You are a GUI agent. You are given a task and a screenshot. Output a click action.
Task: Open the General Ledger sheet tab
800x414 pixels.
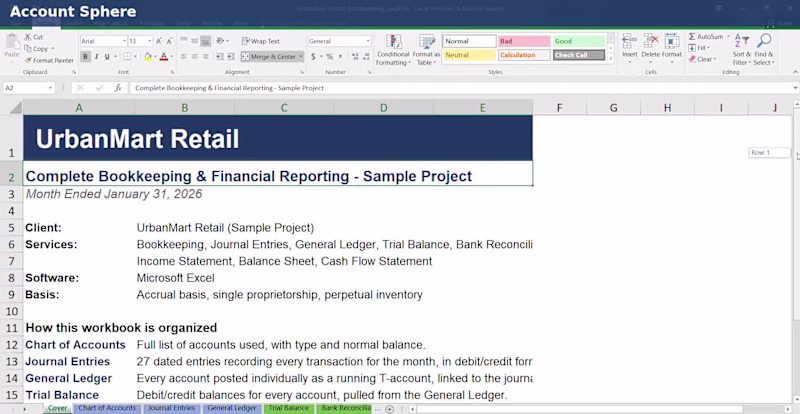232,408
